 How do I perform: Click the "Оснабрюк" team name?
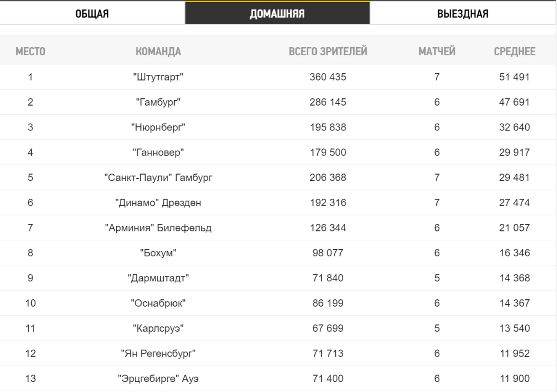click(x=158, y=304)
